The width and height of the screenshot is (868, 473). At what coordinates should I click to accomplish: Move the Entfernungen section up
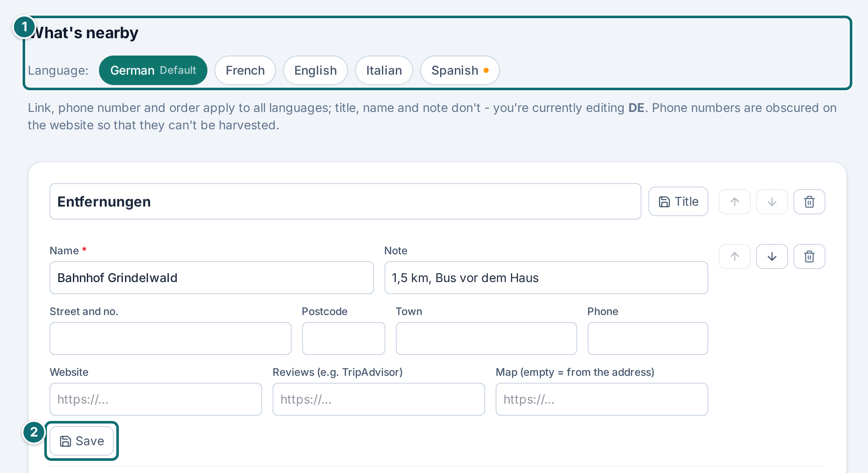point(734,202)
